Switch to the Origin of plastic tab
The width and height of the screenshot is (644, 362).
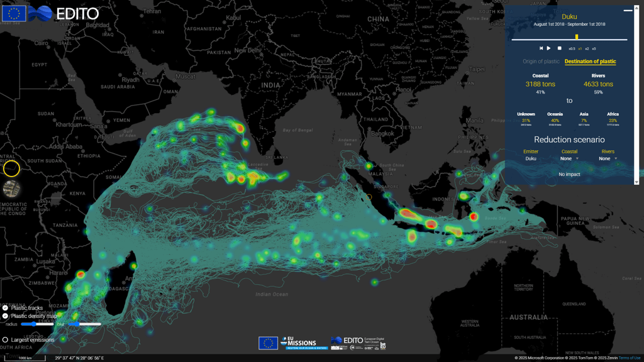point(541,62)
